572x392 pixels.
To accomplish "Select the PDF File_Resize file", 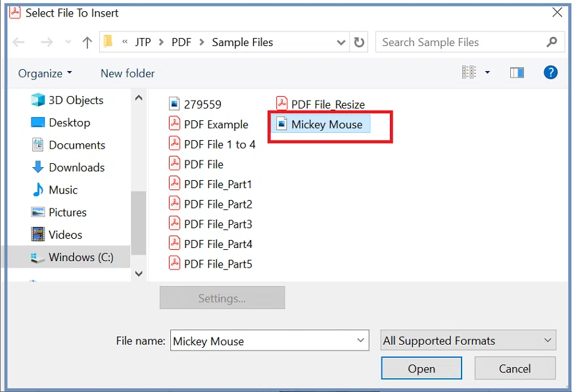I will (321, 105).
